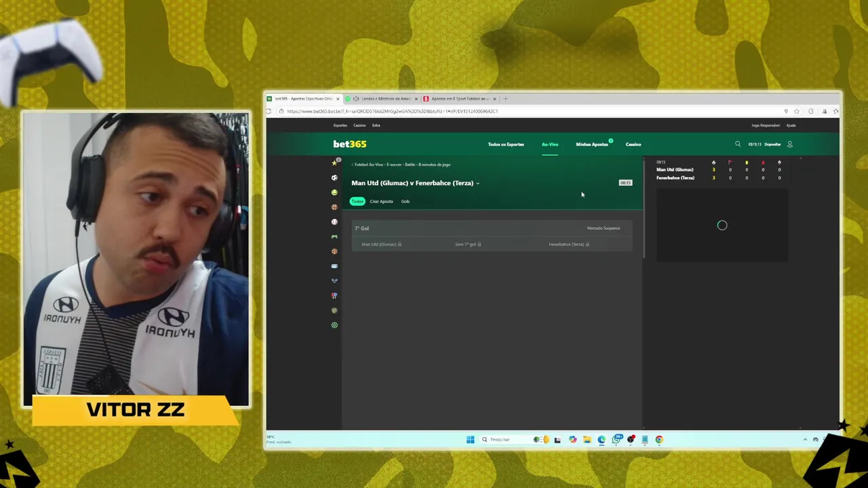Open the account profile icon
The height and width of the screenshot is (488, 868).
tap(789, 144)
